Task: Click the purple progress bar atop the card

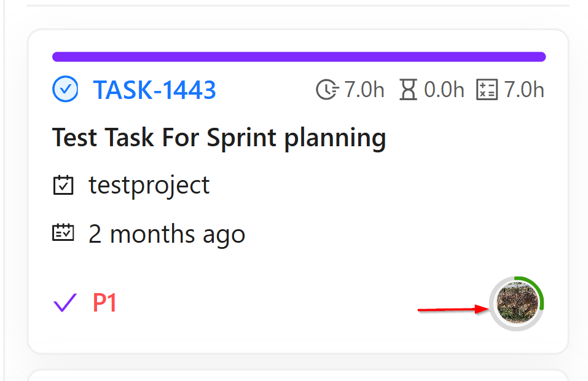Action: pos(299,57)
